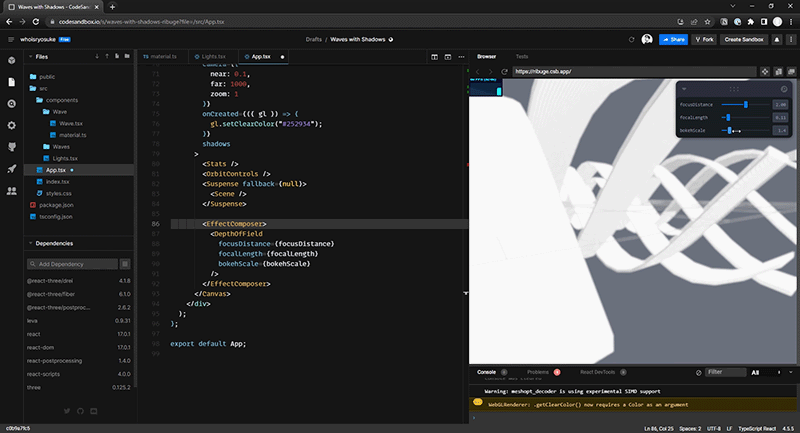The height and width of the screenshot is (433, 800).
Task: Open the GitHub sidebar panel
Action: (x=11, y=147)
